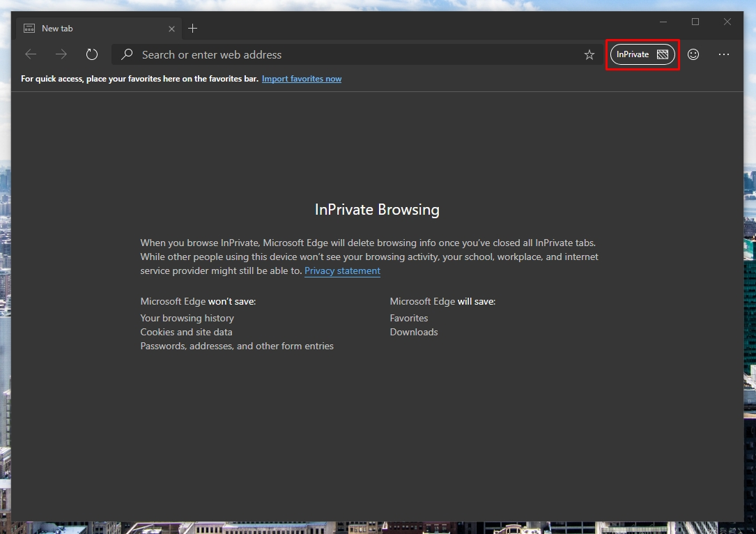Close the New tab tab
Image resolution: width=756 pixels, height=534 pixels.
171,29
